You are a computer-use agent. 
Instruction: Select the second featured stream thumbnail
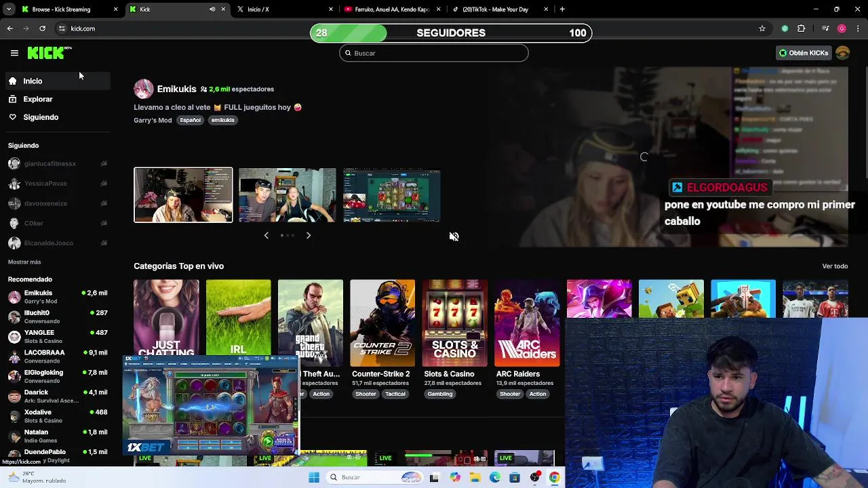click(288, 195)
